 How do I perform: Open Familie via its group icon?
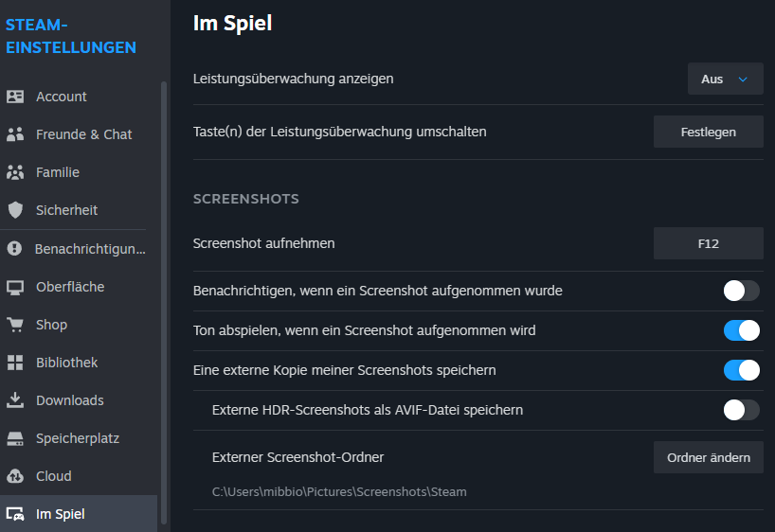coord(15,172)
